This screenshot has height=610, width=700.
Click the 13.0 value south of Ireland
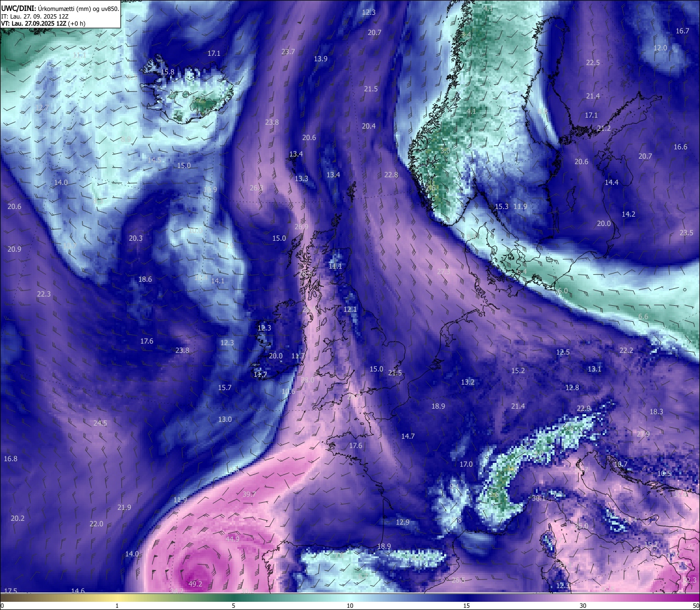(225, 420)
